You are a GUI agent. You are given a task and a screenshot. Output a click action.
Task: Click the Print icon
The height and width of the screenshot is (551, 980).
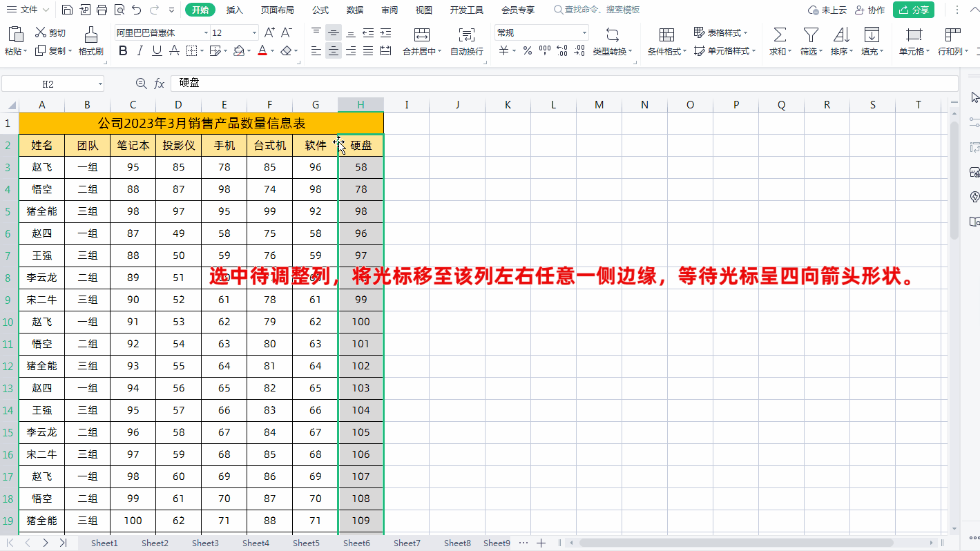[102, 10]
